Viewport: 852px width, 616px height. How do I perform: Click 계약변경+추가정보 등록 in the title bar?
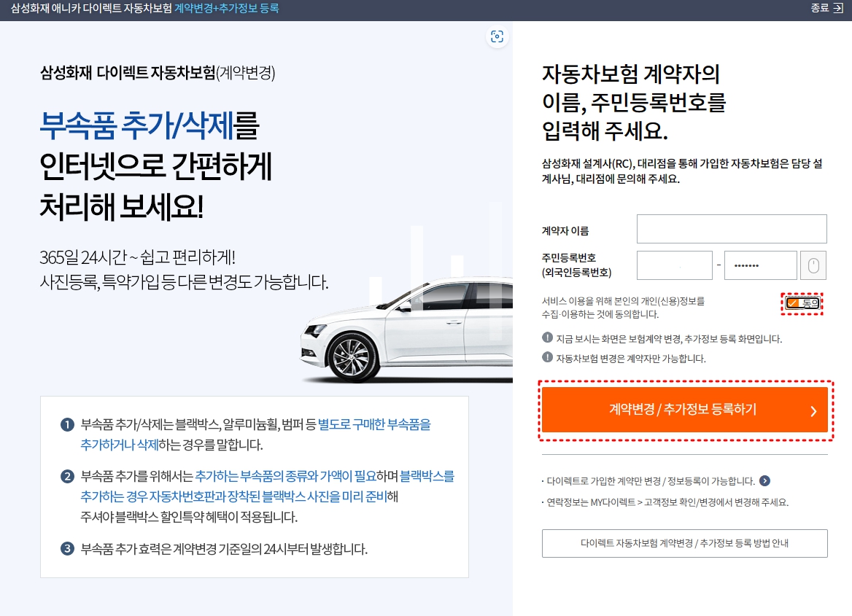coord(227,8)
